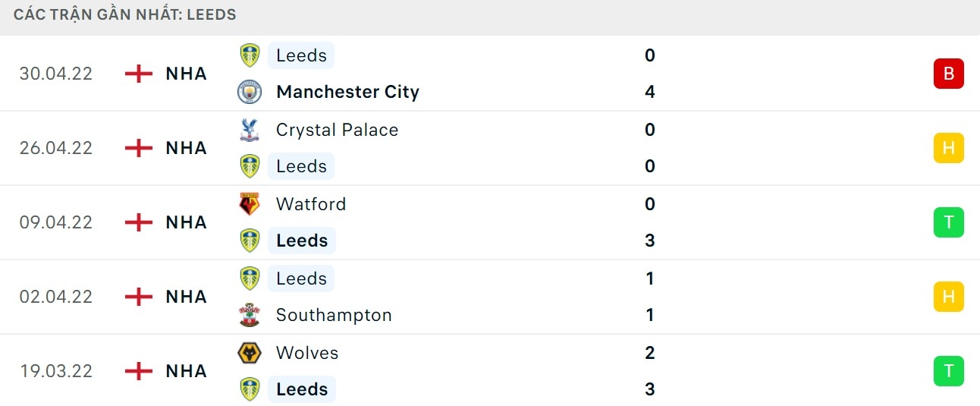Viewport: 980px width, 406px height.
Task: Open the Southampton team link
Action: pos(334,315)
